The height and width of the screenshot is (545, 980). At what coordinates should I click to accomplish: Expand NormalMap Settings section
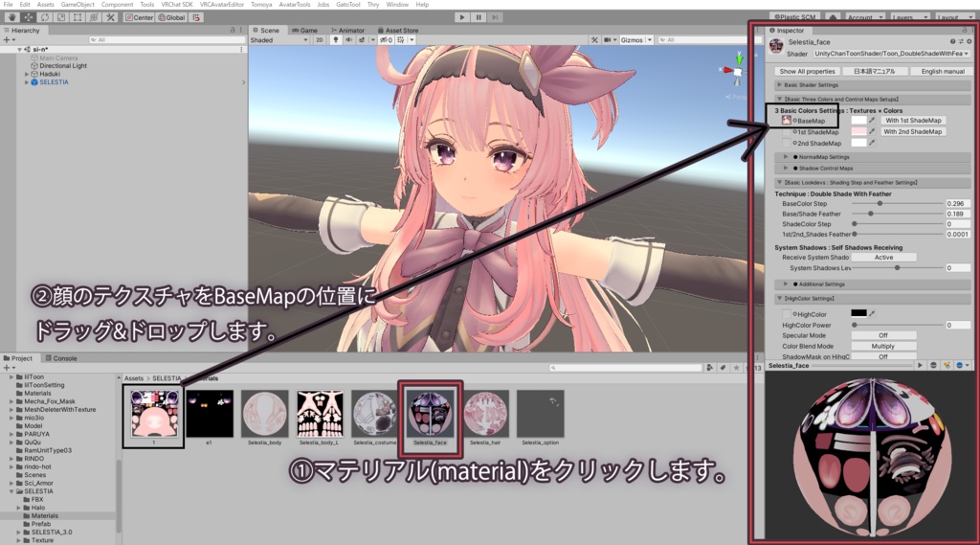coord(874,157)
